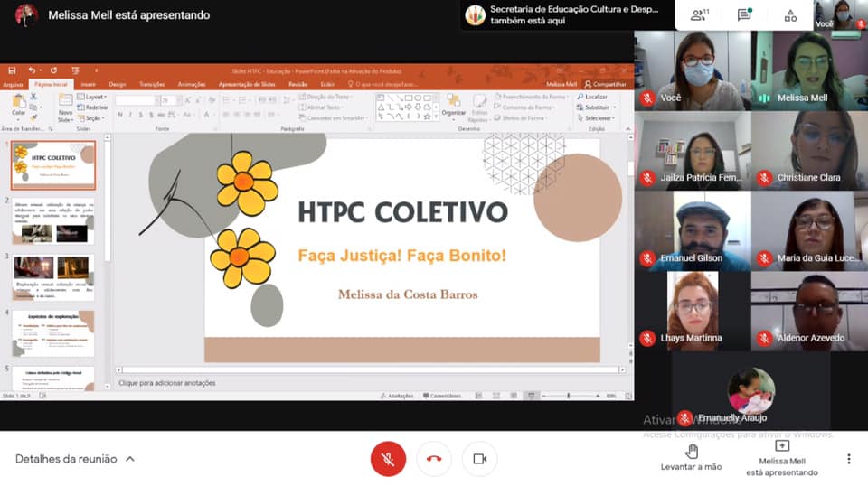Open the Layout dropdown in the ribbon
Image resolution: width=868 pixels, height=486 pixels.
[92, 97]
